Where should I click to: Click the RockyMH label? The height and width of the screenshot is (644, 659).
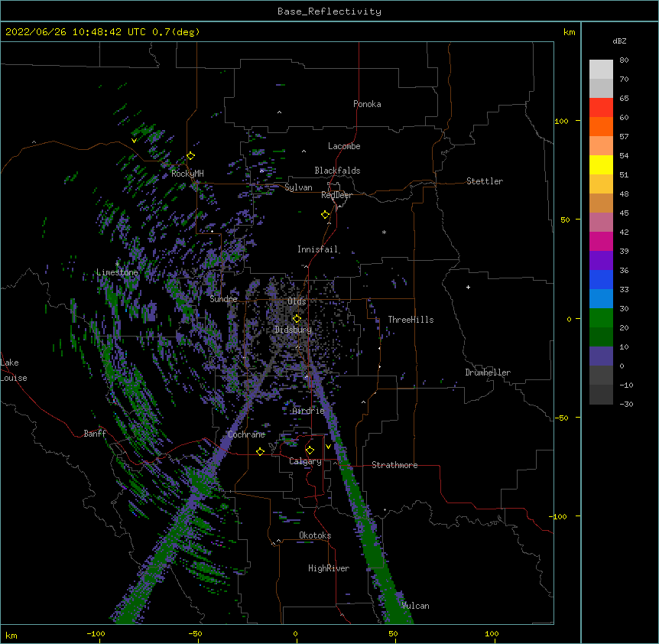coord(187,174)
